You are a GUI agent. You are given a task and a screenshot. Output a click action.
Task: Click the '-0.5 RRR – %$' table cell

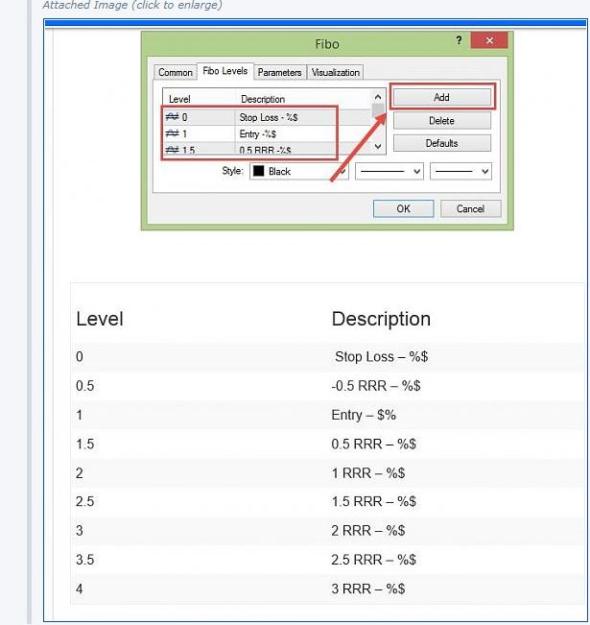click(376, 385)
